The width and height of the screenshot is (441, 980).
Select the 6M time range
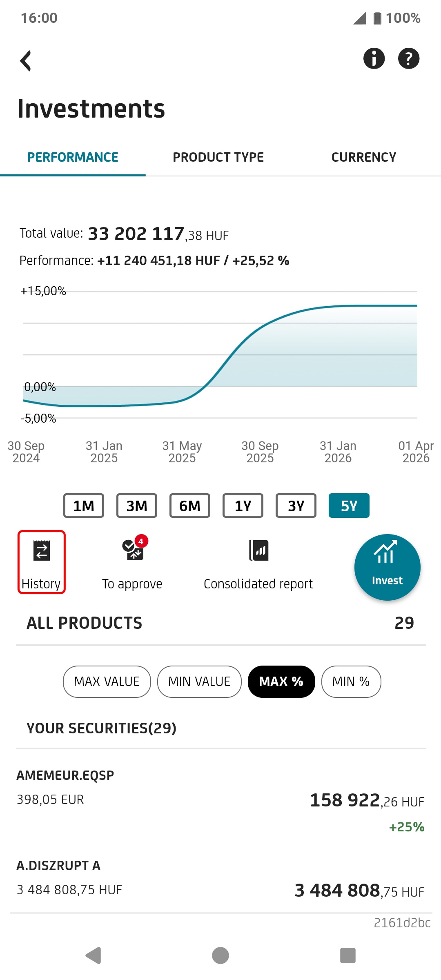[x=190, y=506]
